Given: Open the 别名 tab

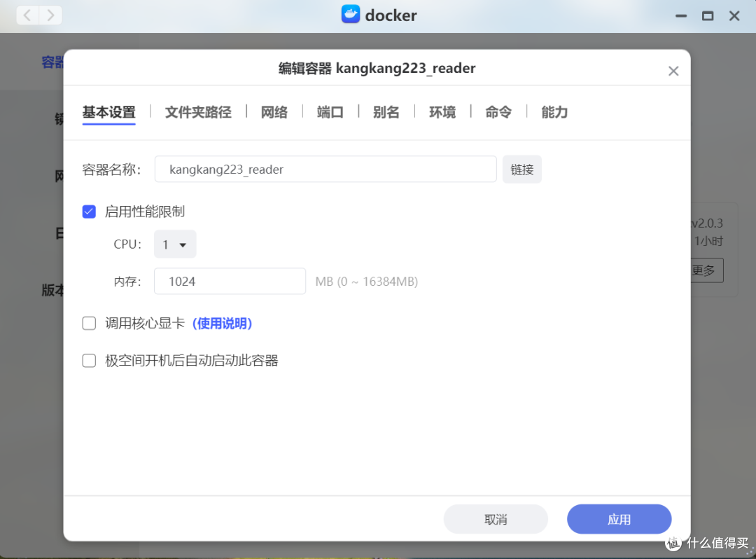Looking at the screenshot, I should [386, 112].
